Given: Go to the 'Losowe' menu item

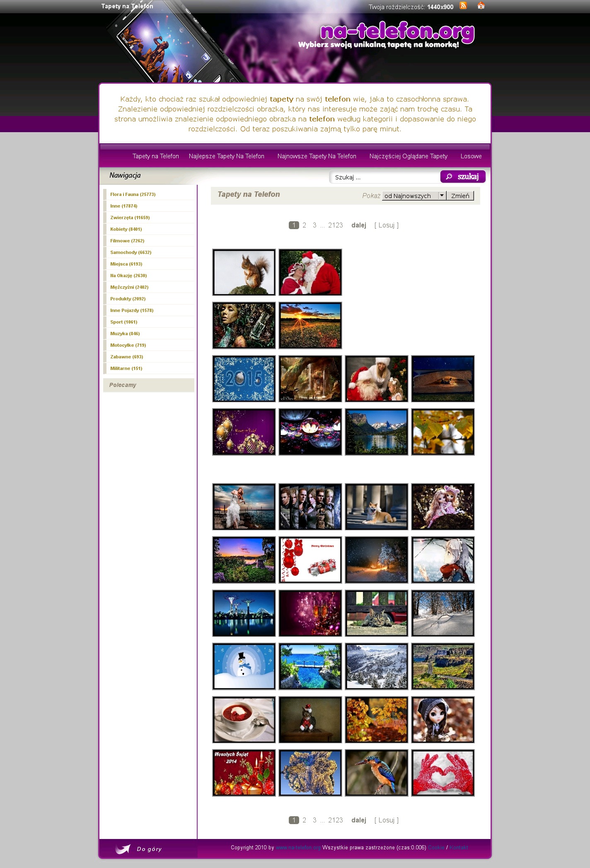Looking at the screenshot, I should click(x=471, y=156).
